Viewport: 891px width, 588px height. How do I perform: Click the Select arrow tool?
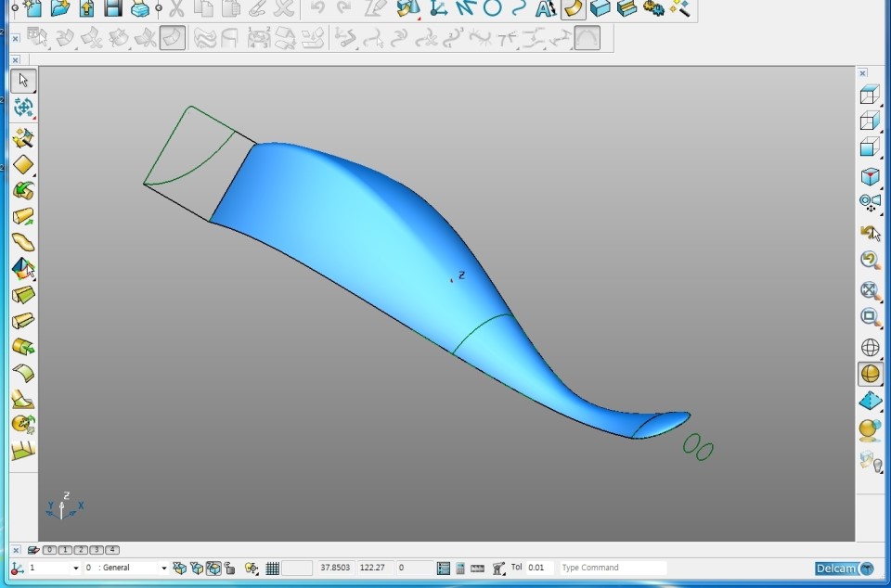23,81
